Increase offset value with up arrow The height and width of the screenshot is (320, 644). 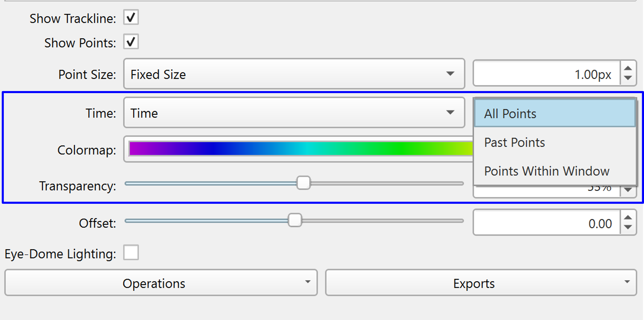tap(628, 218)
